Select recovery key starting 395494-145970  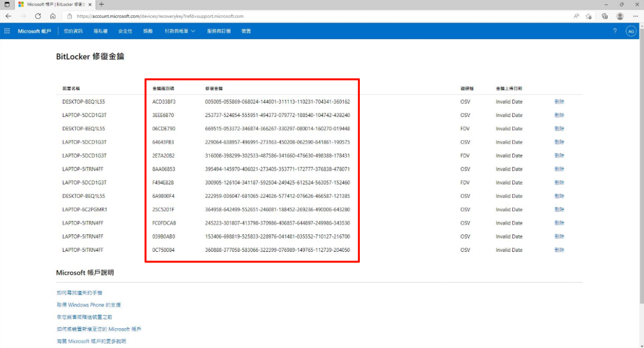click(278, 169)
